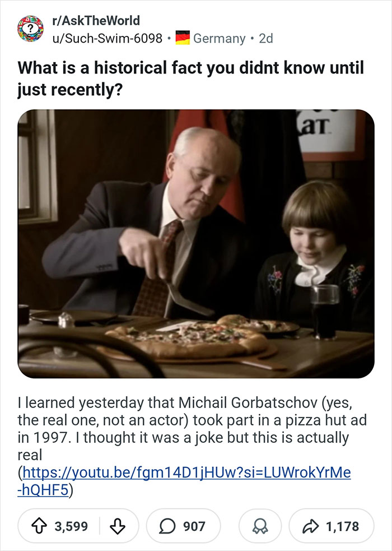Viewport: 392px width, 551px height.
Task: Downvote the post with the down arrow
Action: coord(118,526)
